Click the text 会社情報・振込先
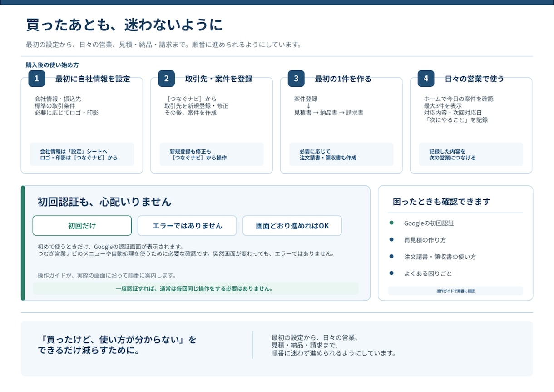The image size is (554, 392). click(x=58, y=99)
